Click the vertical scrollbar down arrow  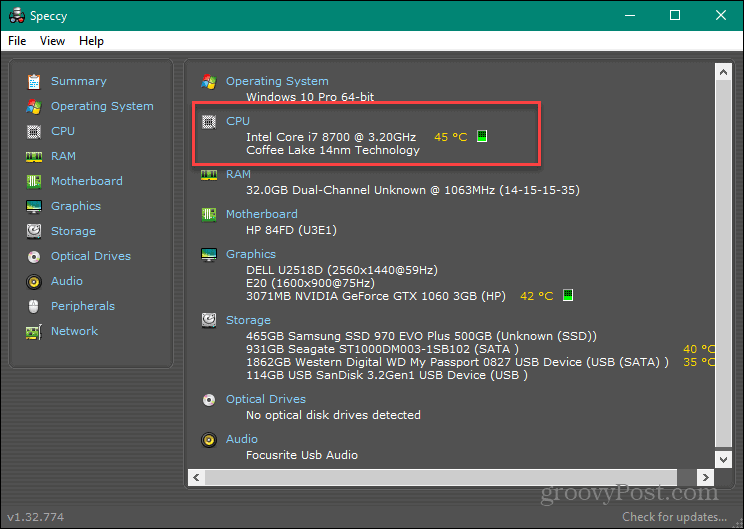[723, 459]
